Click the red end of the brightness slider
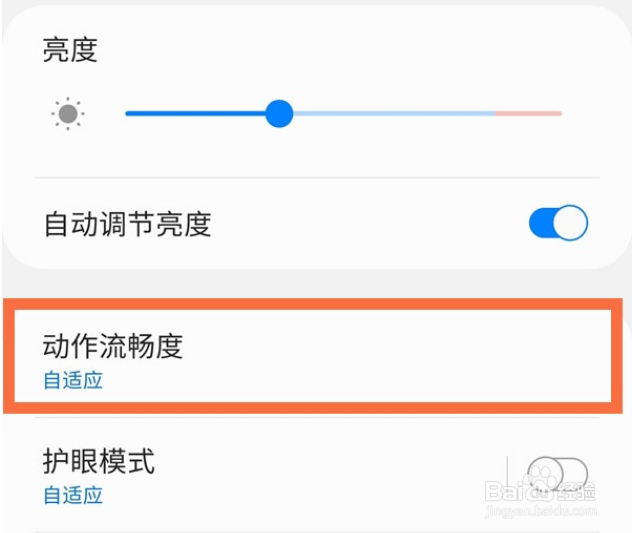 528,114
